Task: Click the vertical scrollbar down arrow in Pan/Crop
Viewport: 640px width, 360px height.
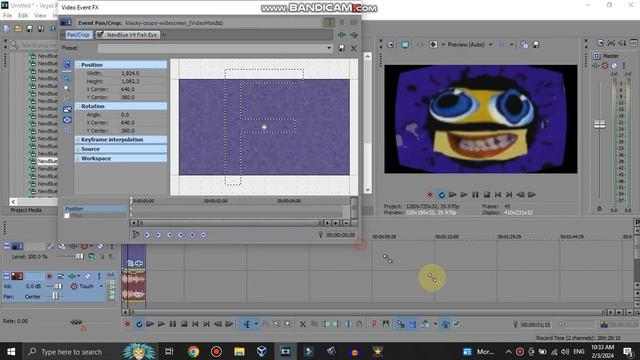Action: tap(368, 189)
